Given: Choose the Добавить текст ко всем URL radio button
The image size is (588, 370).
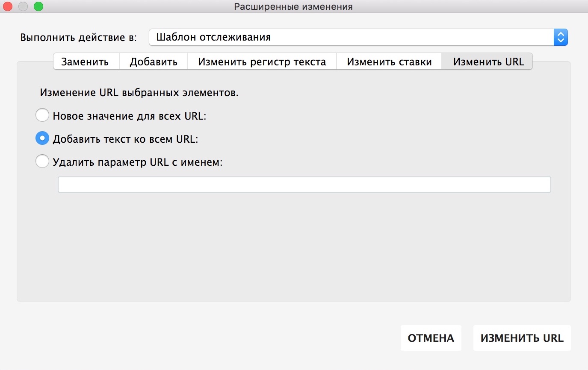Looking at the screenshot, I should pos(42,138).
